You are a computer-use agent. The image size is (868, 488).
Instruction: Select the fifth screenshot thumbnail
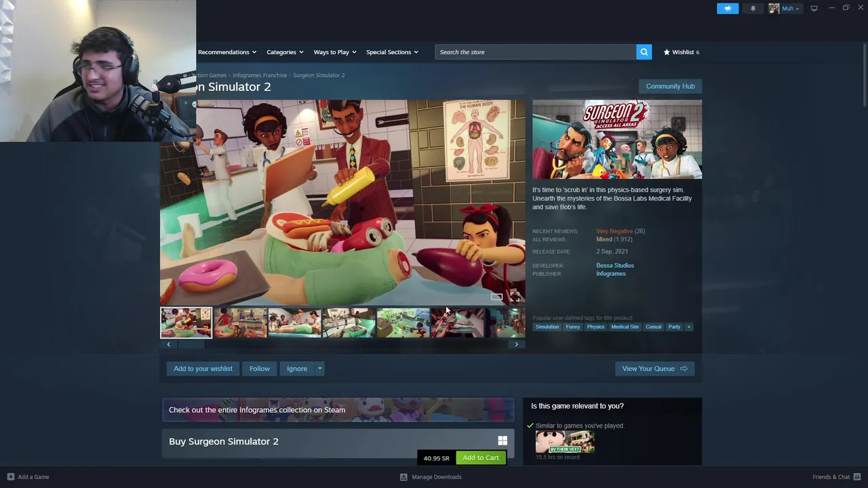point(403,323)
